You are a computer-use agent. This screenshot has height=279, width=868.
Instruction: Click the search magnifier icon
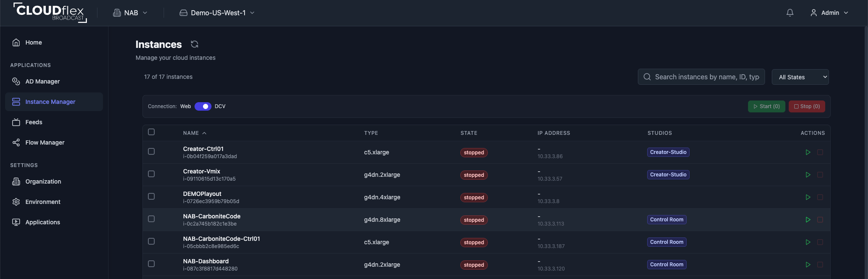(x=647, y=77)
